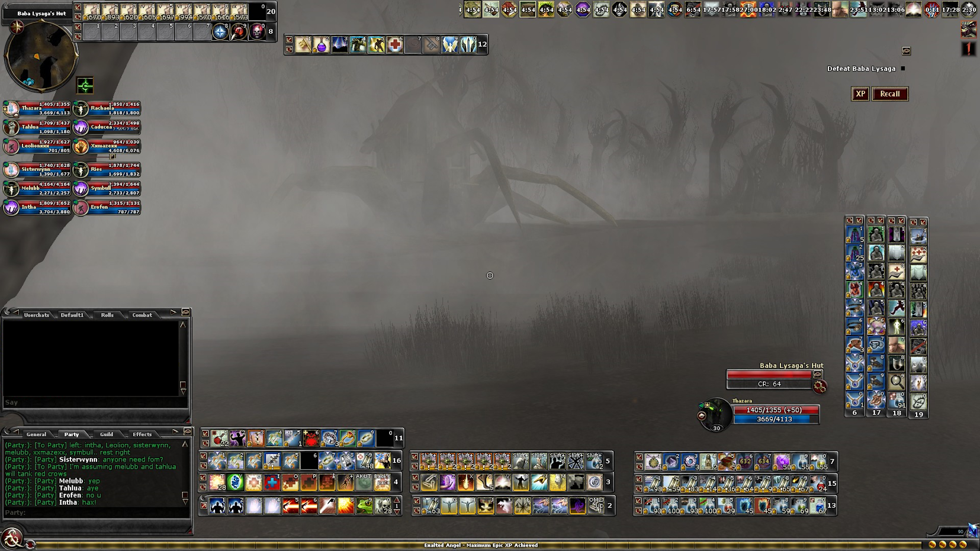Viewport: 980px width, 551px height.
Task: Switch to the Rolls chat tab
Action: pos(107,315)
